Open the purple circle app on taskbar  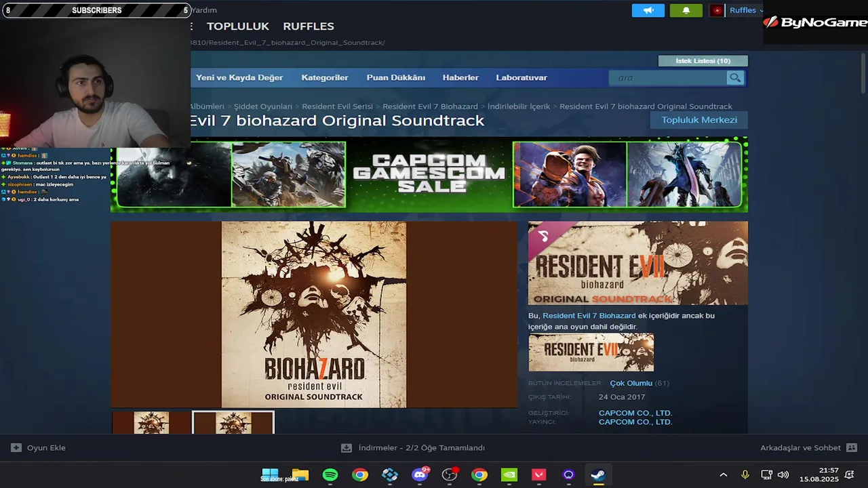[x=569, y=474]
